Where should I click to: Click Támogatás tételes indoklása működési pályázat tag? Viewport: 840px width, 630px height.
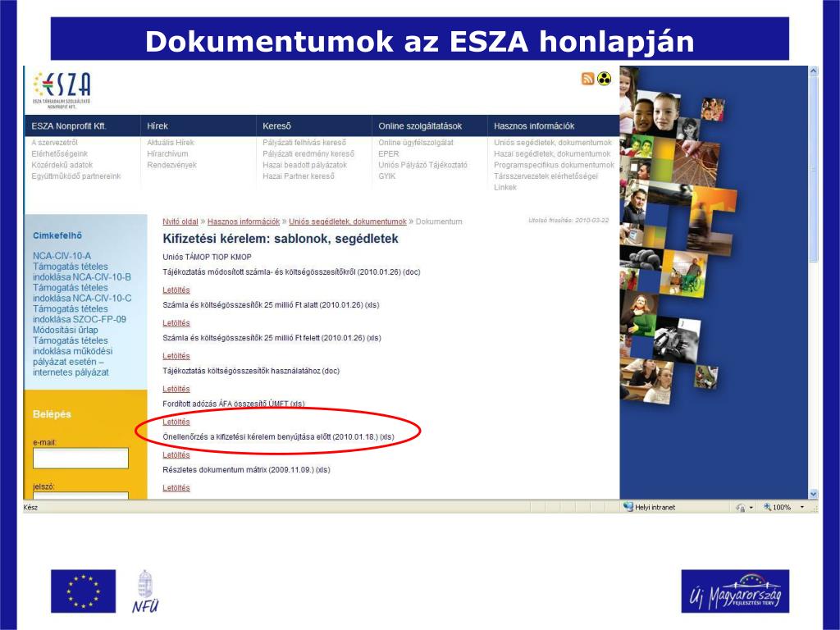(72, 357)
